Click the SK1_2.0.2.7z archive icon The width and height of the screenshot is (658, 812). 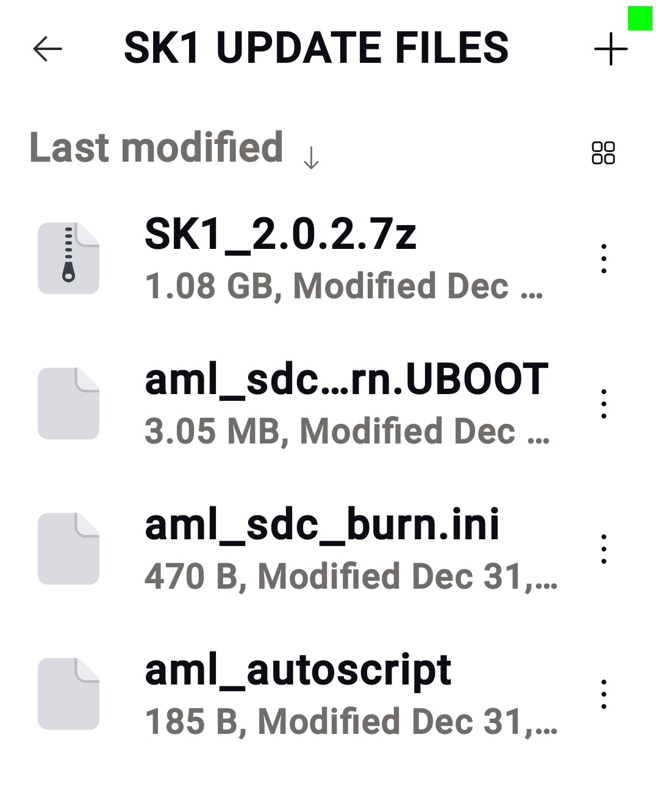click(68, 259)
